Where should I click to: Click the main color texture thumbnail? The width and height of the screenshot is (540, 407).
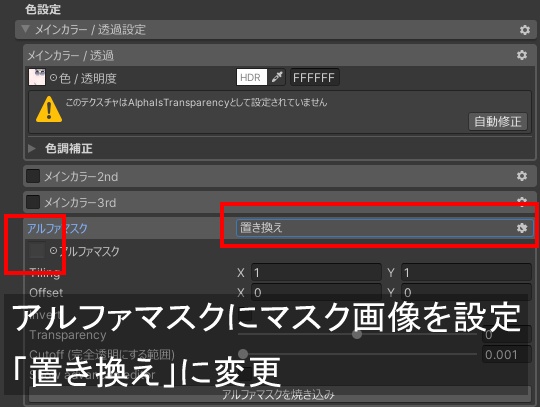[x=37, y=77]
